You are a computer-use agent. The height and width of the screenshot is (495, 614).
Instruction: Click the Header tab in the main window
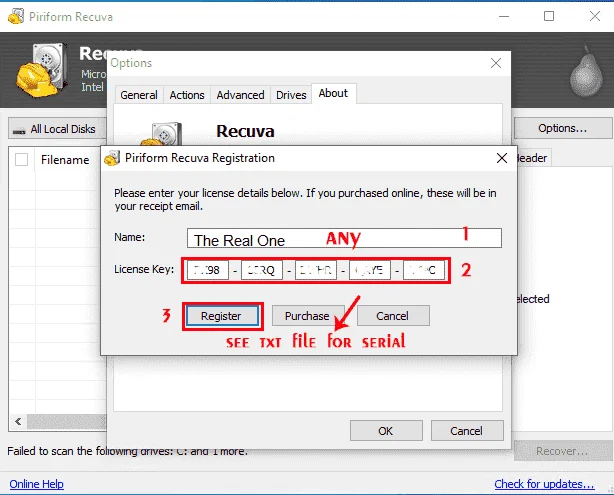coord(532,158)
